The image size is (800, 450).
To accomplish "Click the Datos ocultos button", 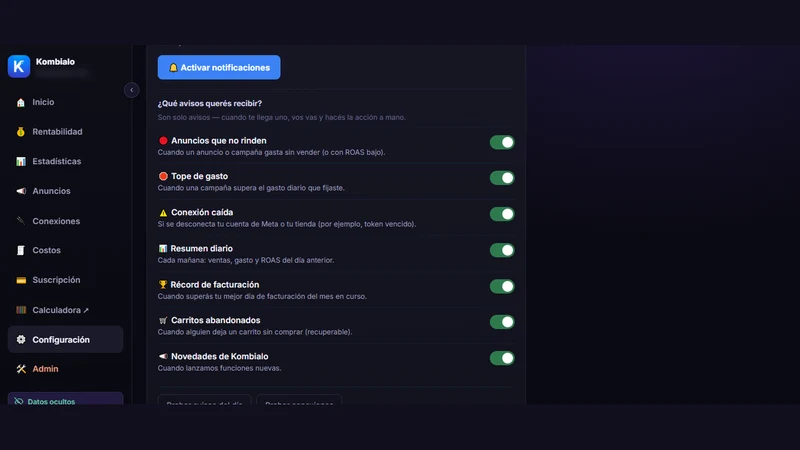I will click(x=65, y=399).
